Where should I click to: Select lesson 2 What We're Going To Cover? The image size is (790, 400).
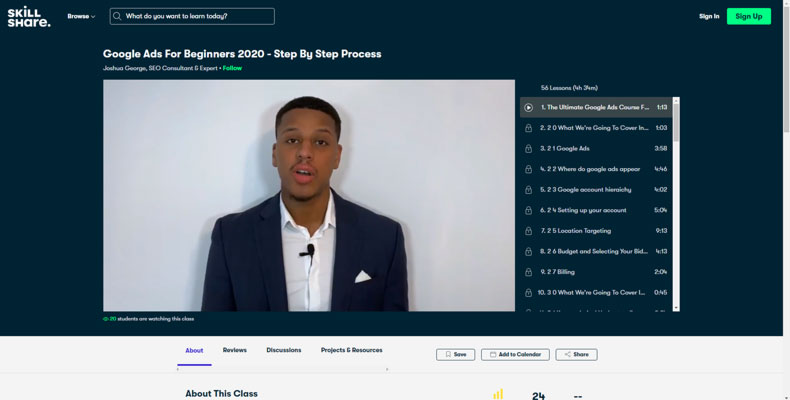596,128
